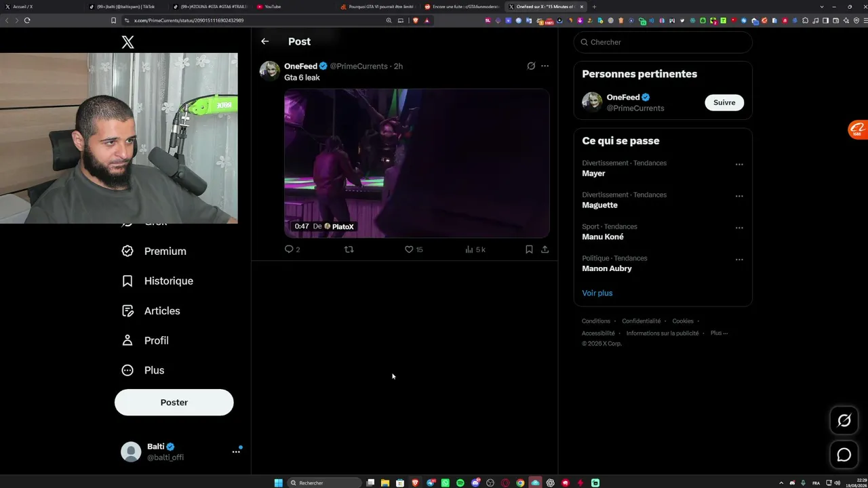868x488 pixels.
Task: Switch to the YouTube browser tab
Action: [x=295, y=7]
